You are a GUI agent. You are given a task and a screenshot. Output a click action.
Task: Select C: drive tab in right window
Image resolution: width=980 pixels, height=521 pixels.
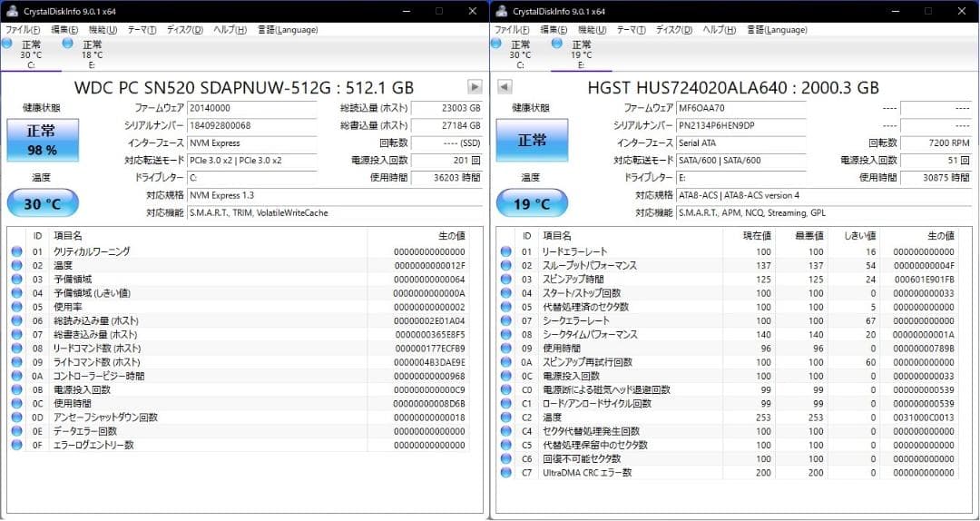coord(520,54)
